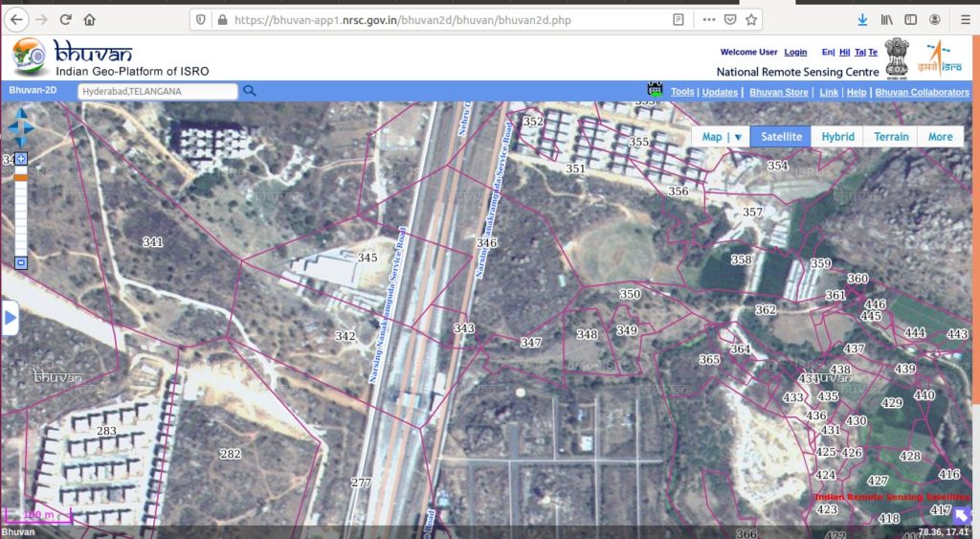
Task: Click parcel label 283
Action: (x=106, y=431)
